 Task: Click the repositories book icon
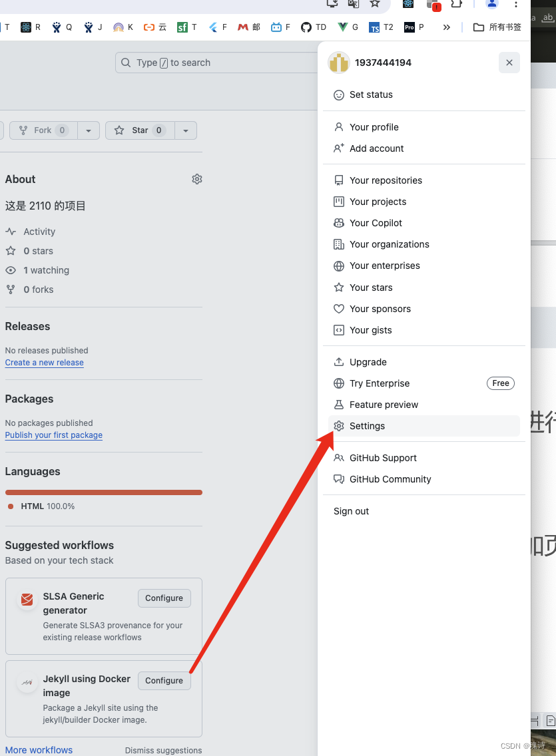coord(339,180)
